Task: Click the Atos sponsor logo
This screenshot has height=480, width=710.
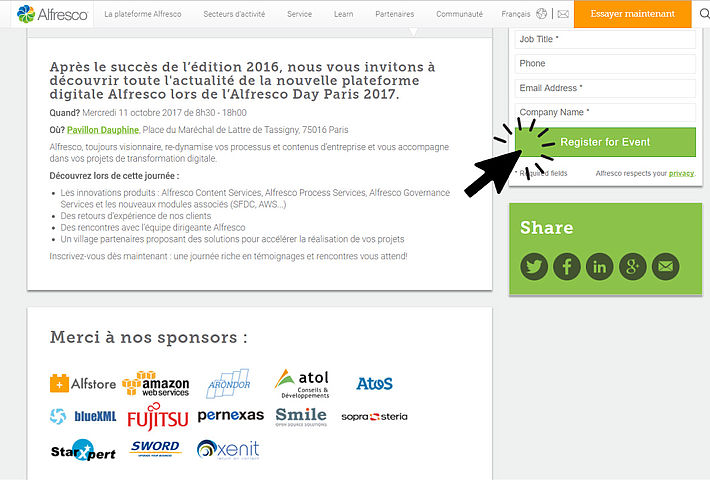Action: coord(374,384)
